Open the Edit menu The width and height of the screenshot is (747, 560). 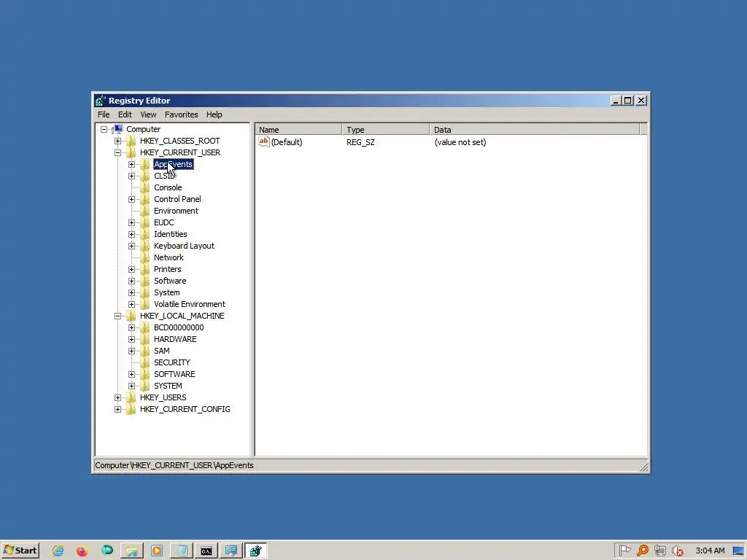click(125, 114)
